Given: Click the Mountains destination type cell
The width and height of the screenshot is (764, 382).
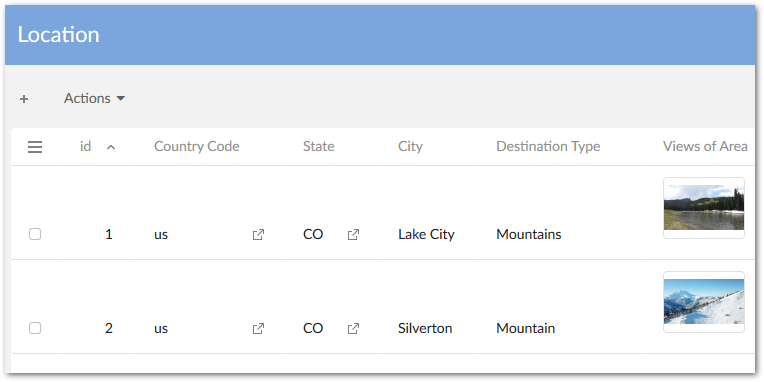Looking at the screenshot, I should click(x=529, y=234).
